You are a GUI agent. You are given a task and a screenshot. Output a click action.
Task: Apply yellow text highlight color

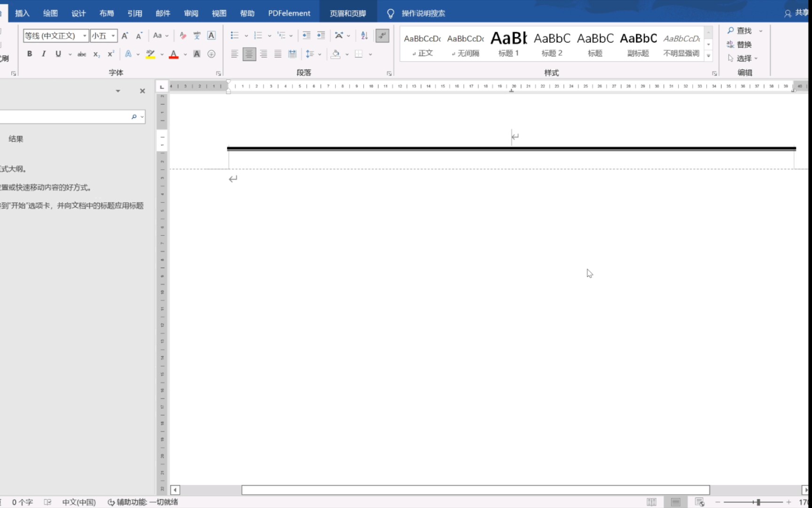(x=150, y=54)
